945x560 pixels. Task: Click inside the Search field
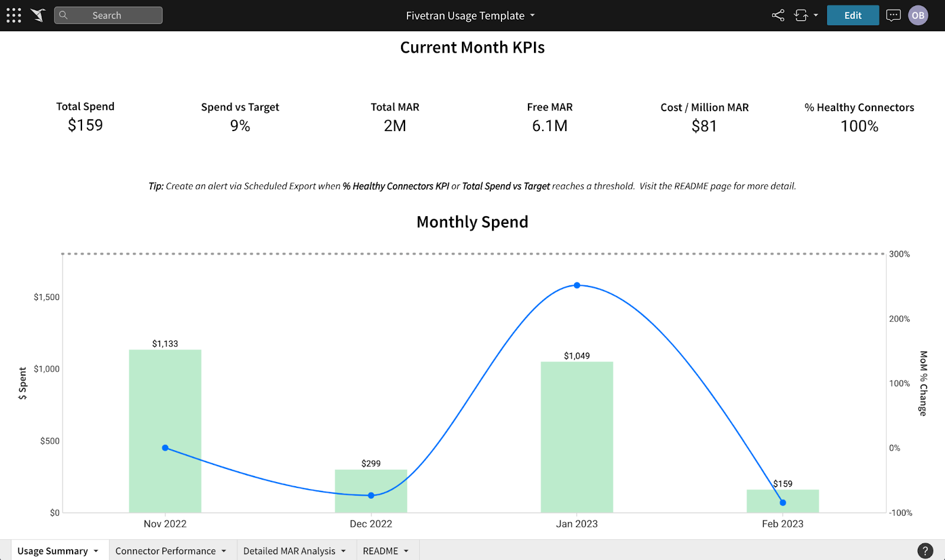pyautogui.click(x=112, y=15)
